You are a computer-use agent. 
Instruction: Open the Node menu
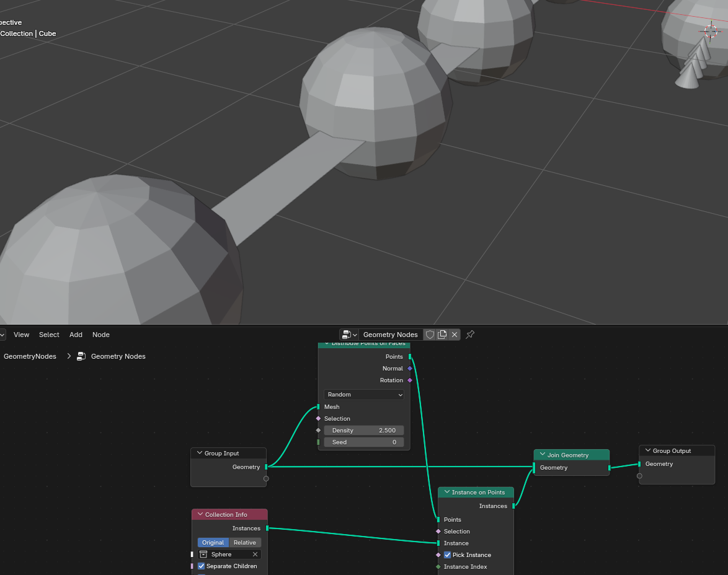(100, 335)
